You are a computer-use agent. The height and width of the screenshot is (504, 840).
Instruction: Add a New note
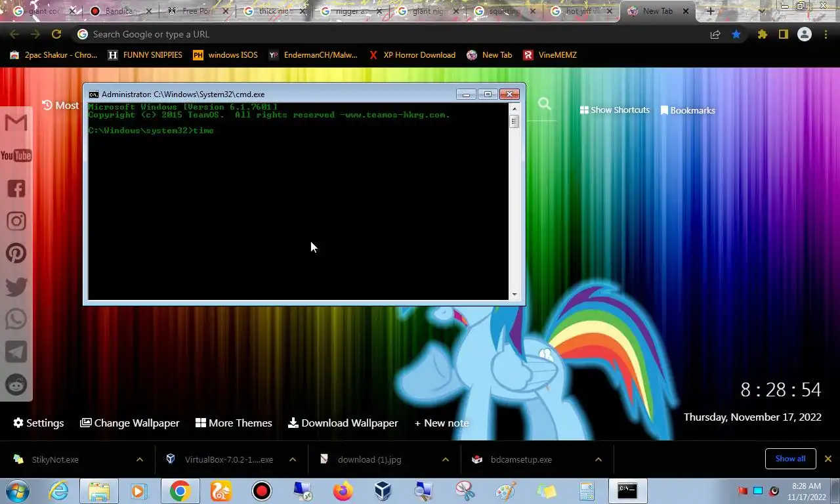click(x=442, y=423)
